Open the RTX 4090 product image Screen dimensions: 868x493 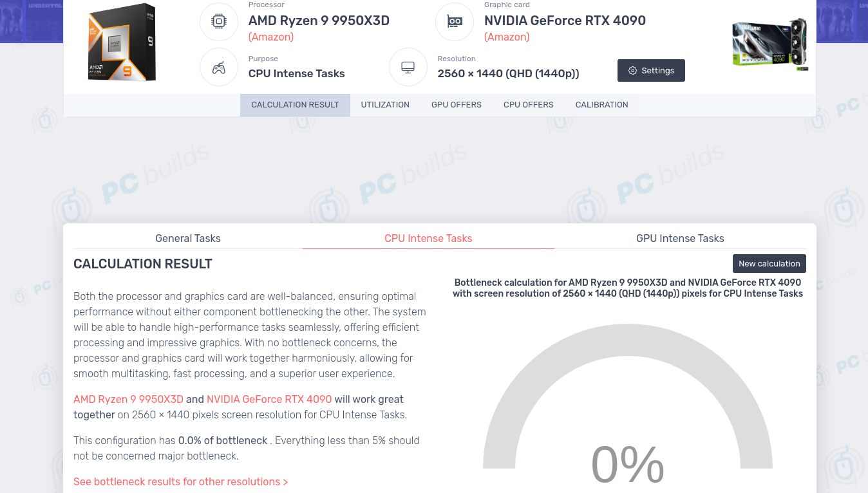(x=769, y=44)
